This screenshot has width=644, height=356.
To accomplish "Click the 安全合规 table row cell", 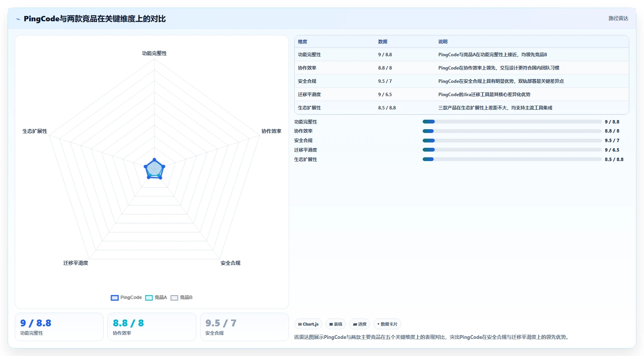I will pos(307,81).
